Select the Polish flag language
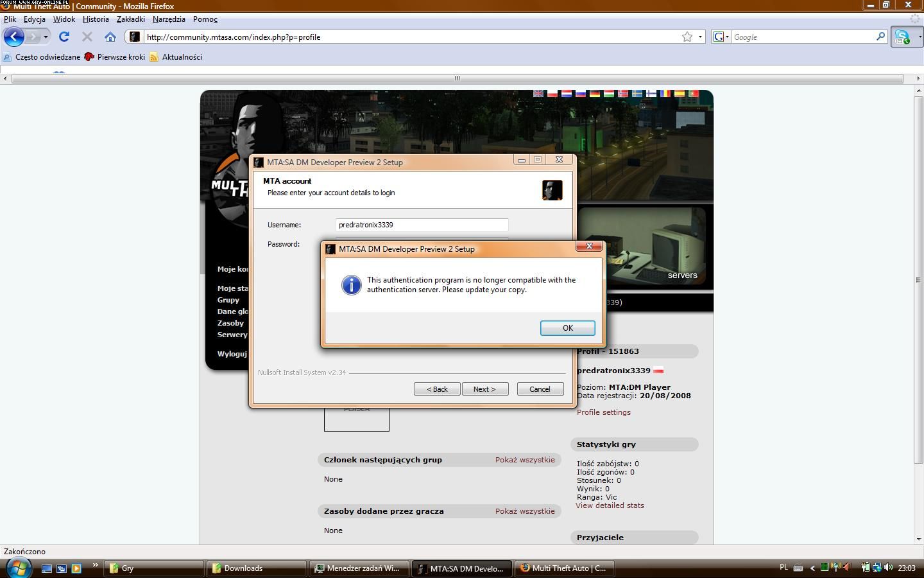Image resolution: width=924 pixels, height=578 pixels. pos(552,94)
